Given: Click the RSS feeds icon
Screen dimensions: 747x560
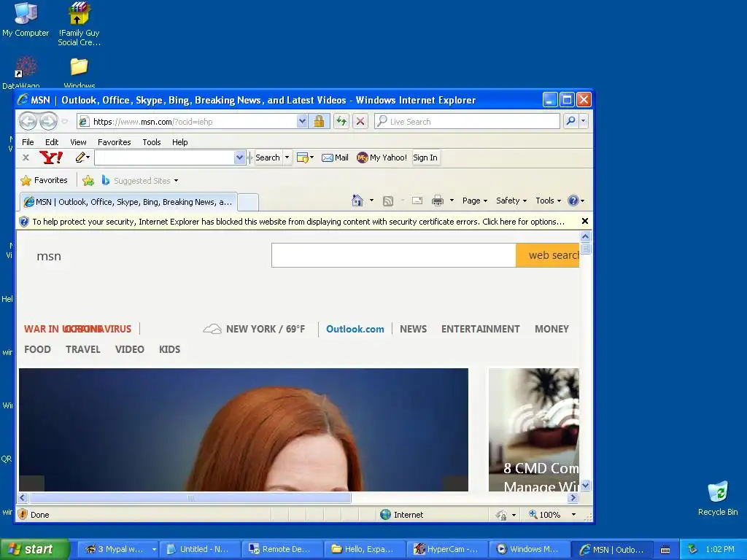Looking at the screenshot, I should coord(388,201).
